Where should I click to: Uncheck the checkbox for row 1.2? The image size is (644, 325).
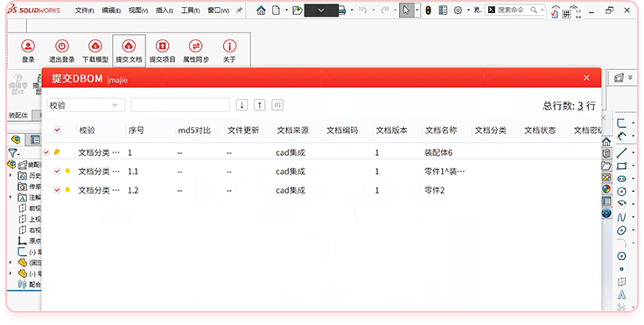[x=57, y=190]
